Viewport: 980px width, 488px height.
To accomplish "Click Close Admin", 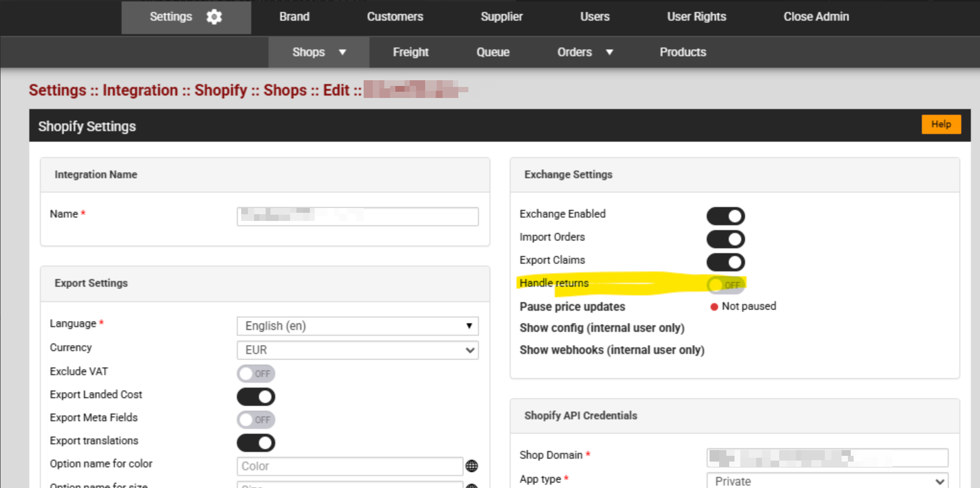I will pos(816,17).
